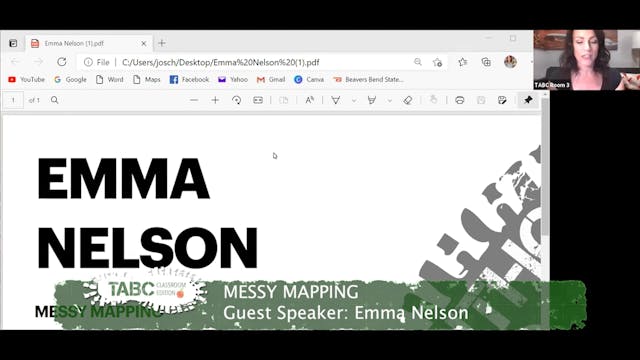
Task: Expand the Draw tool options dropdown
Action: pos(354,100)
